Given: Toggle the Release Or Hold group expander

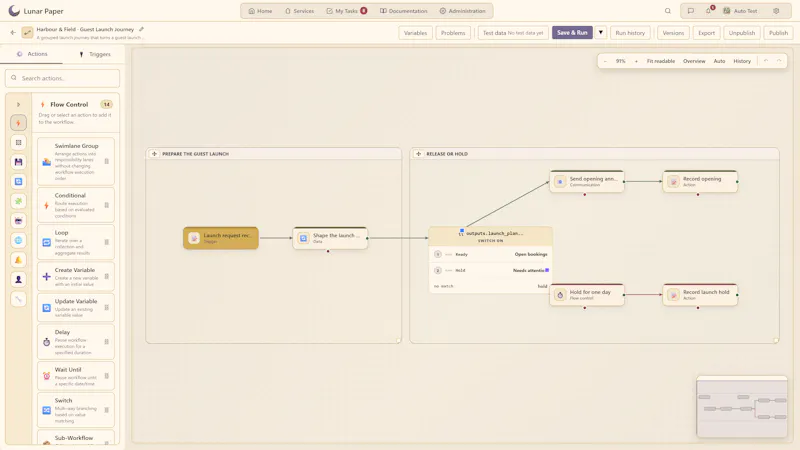Looking at the screenshot, I should (x=418, y=154).
